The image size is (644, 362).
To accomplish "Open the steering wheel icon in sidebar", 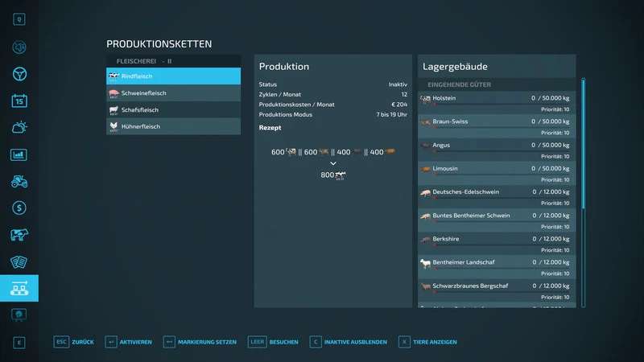I will 19,74.
